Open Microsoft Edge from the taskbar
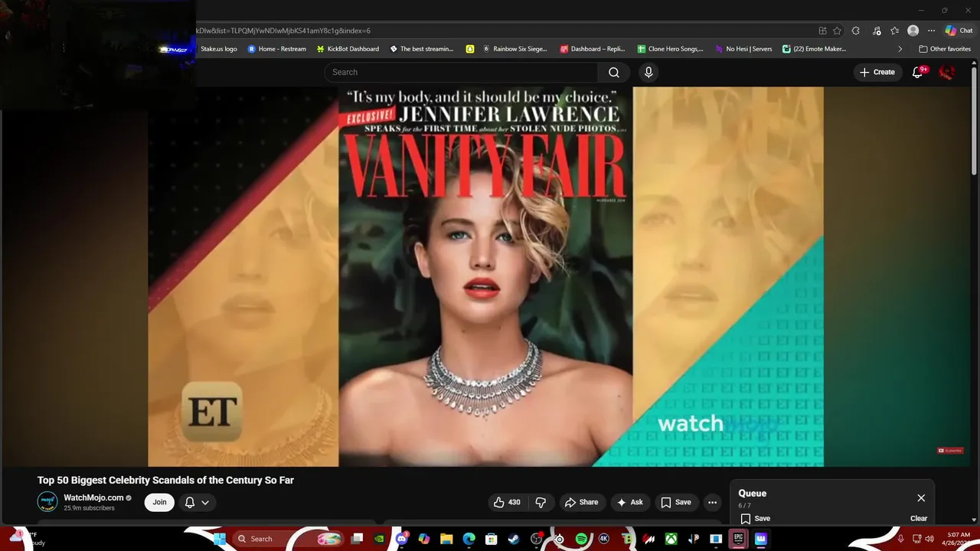The image size is (980, 551). [x=469, y=539]
